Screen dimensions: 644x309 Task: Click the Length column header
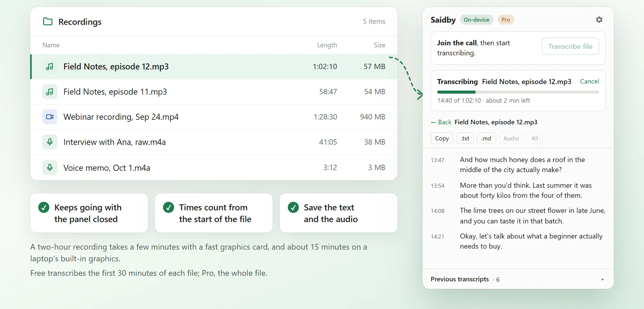pos(327,45)
